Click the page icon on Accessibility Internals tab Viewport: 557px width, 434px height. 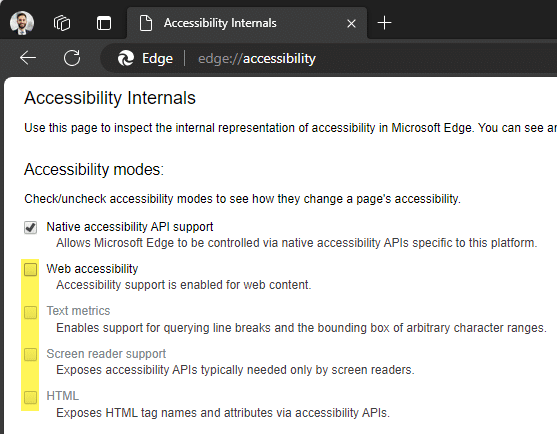(146, 23)
